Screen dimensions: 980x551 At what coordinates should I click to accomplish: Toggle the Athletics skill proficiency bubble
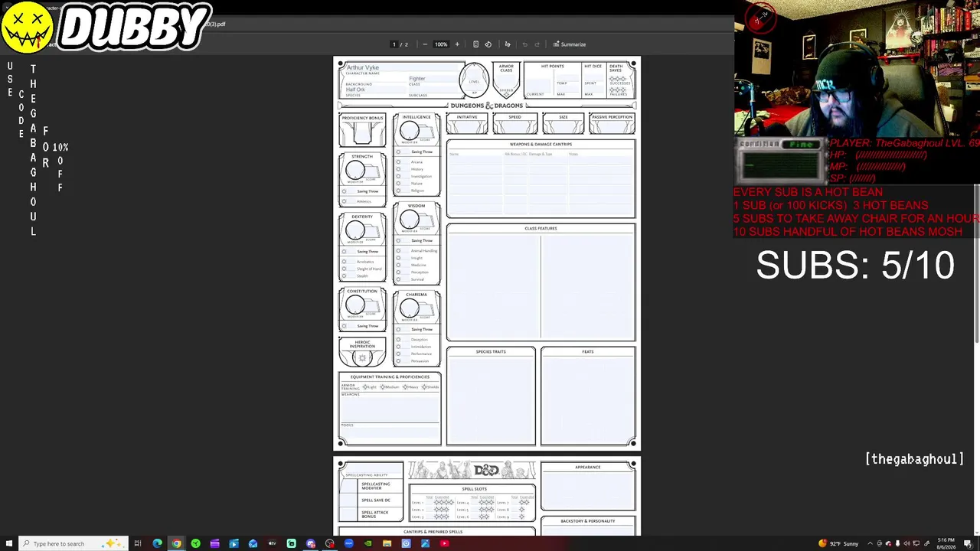coord(344,202)
